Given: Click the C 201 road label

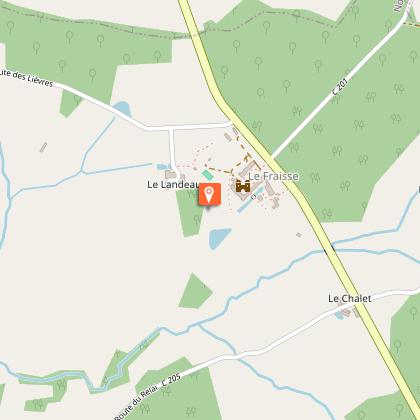Looking at the screenshot, I should pyautogui.click(x=340, y=87).
